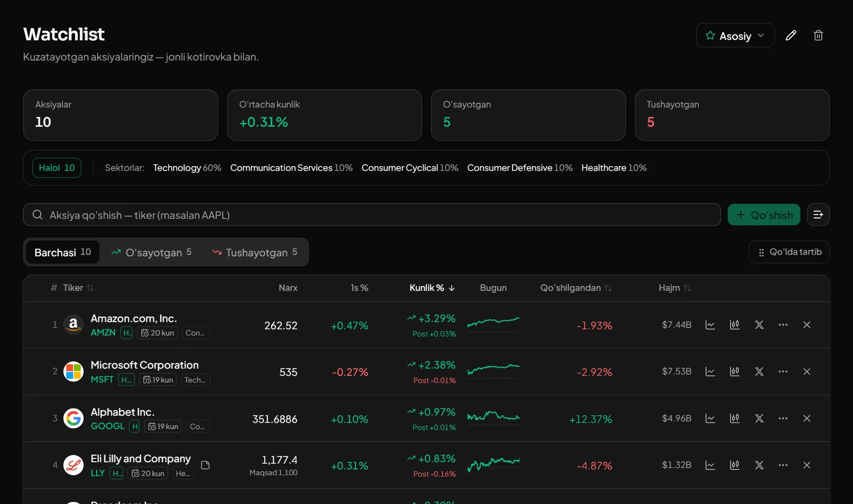Click the Qo'shish add button
This screenshot has width=853, height=504.
[764, 215]
